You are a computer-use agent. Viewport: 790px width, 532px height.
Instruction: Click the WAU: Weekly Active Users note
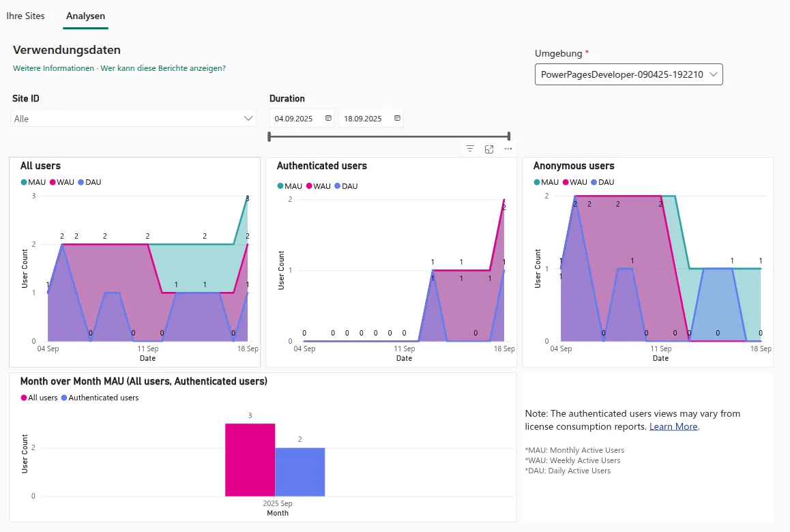click(x=572, y=460)
